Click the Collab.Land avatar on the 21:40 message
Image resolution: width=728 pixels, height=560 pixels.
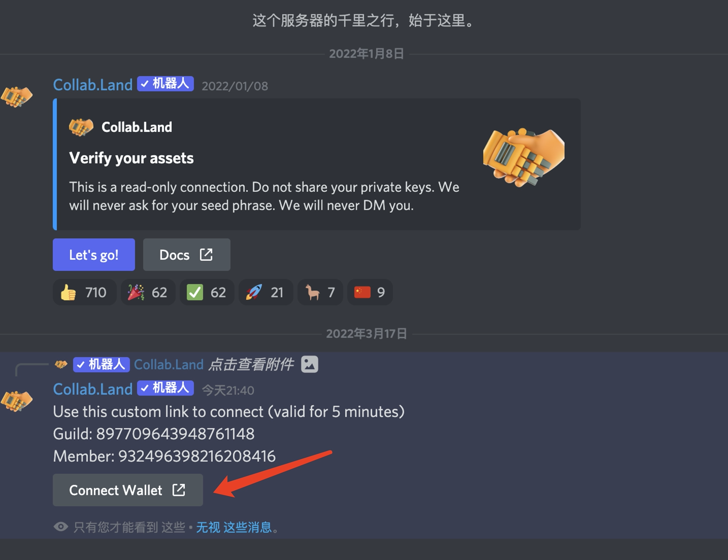(x=17, y=401)
